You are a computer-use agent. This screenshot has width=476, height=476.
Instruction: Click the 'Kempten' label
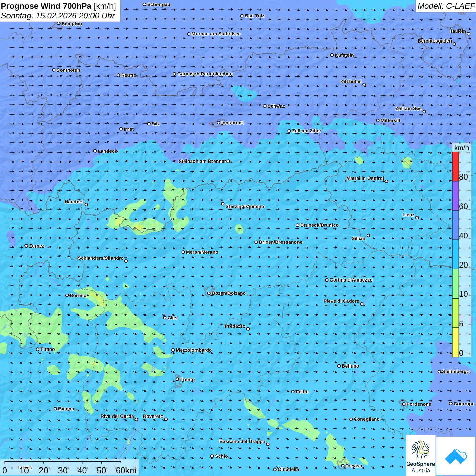tap(71, 23)
